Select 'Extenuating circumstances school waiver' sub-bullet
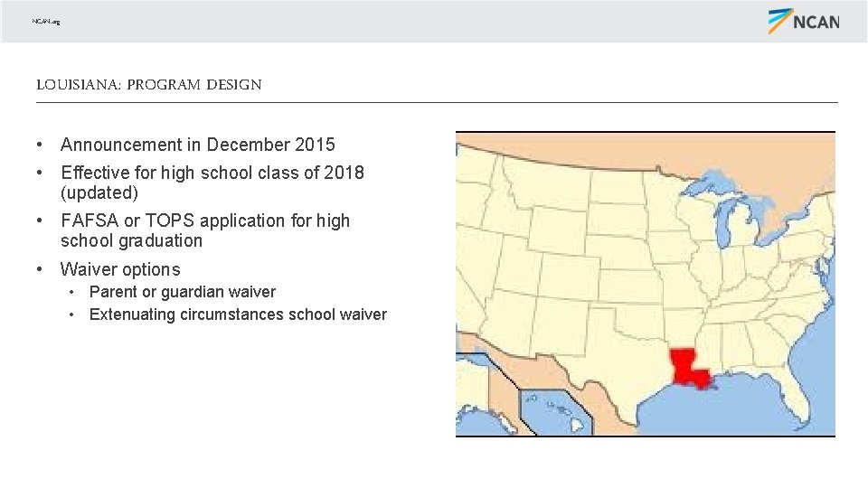The width and height of the screenshot is (868, 488). [x=238, y=314]
